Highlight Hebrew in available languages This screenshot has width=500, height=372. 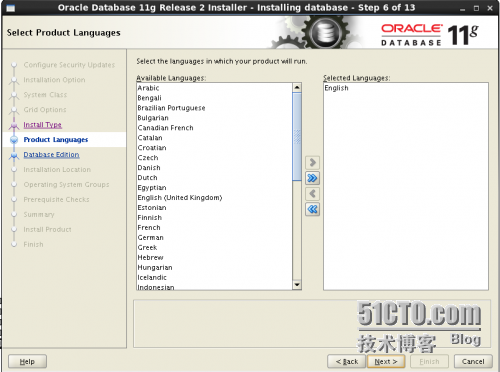pos(214,258)
